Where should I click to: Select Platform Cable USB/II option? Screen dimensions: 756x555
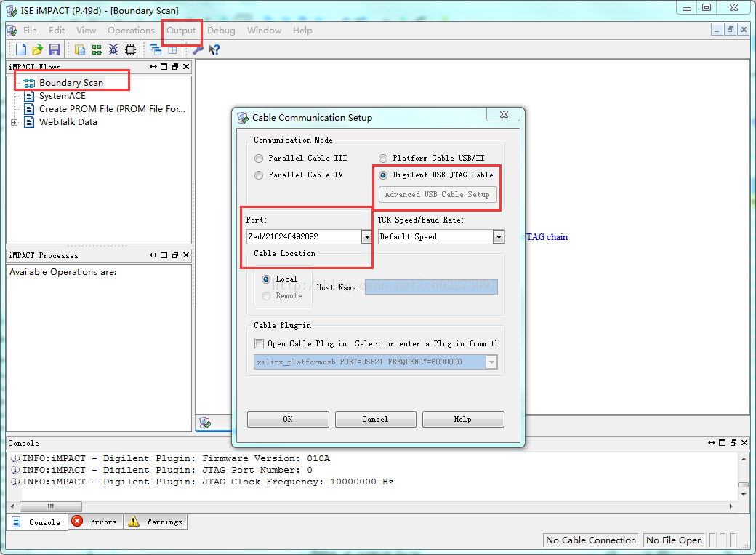coord(383,159)
